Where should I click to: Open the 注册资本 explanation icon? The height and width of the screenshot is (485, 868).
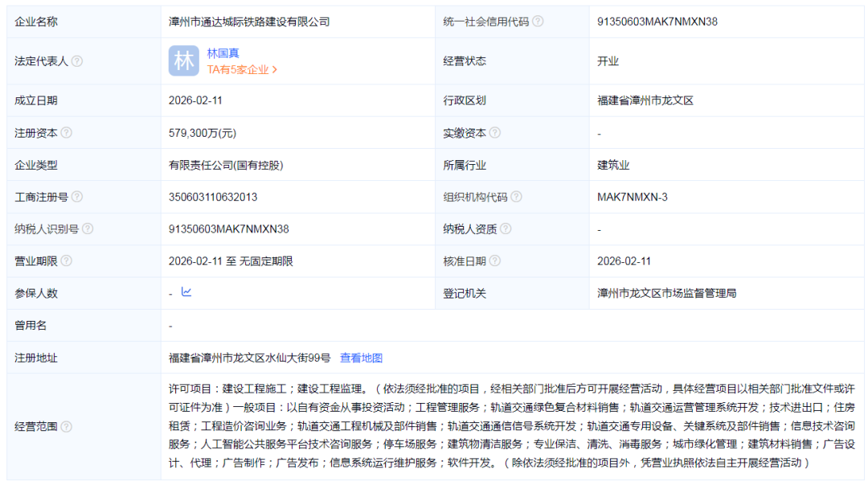tap(66, 132)
